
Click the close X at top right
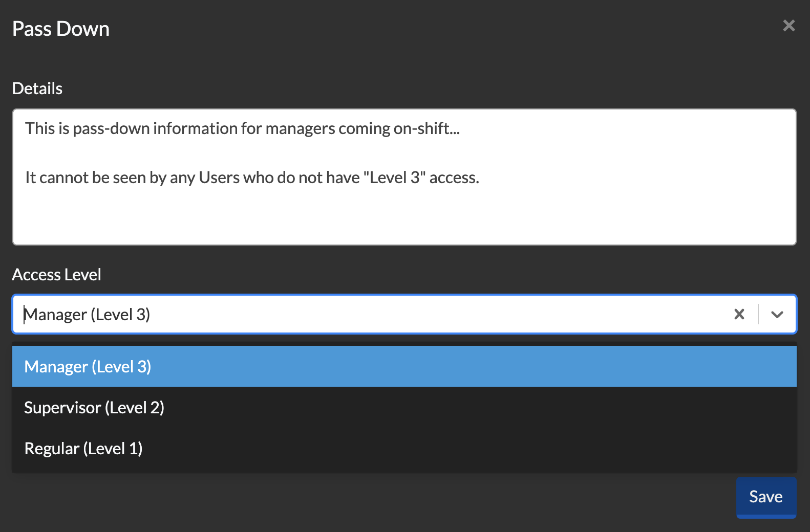click(788, 25)
